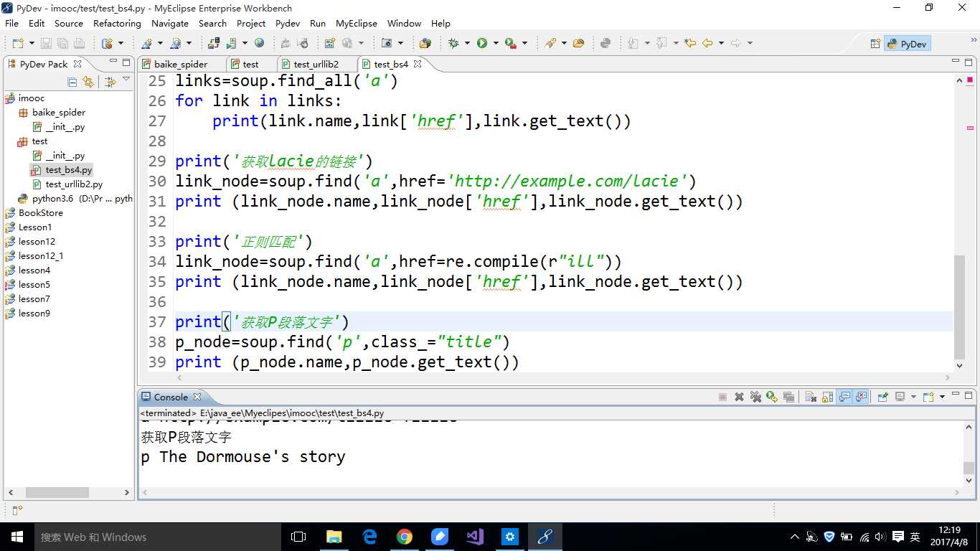Select the PyDev perspective button
The width and height of the screenshot is (980, 551).
(x=907, y=44)
